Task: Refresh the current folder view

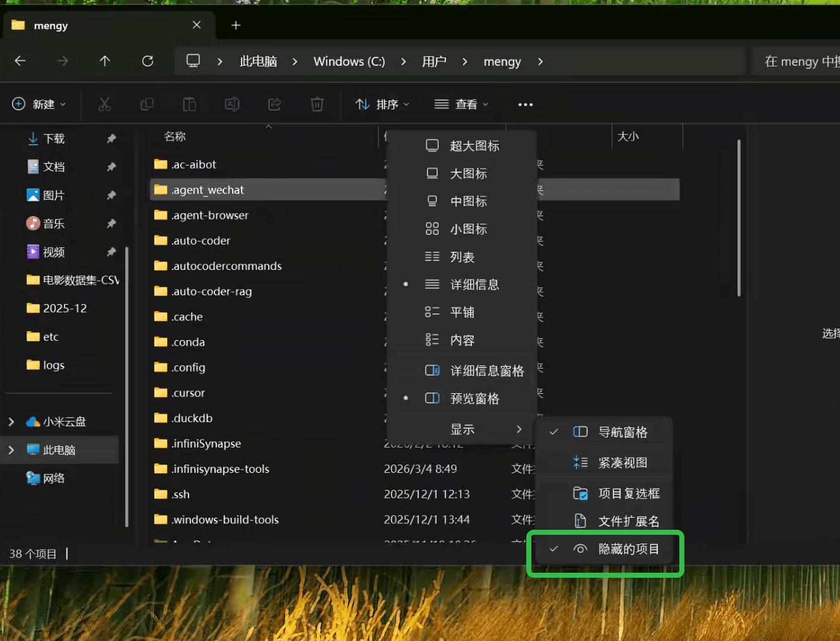Action: pyautogui.click(x=147, y=61)
